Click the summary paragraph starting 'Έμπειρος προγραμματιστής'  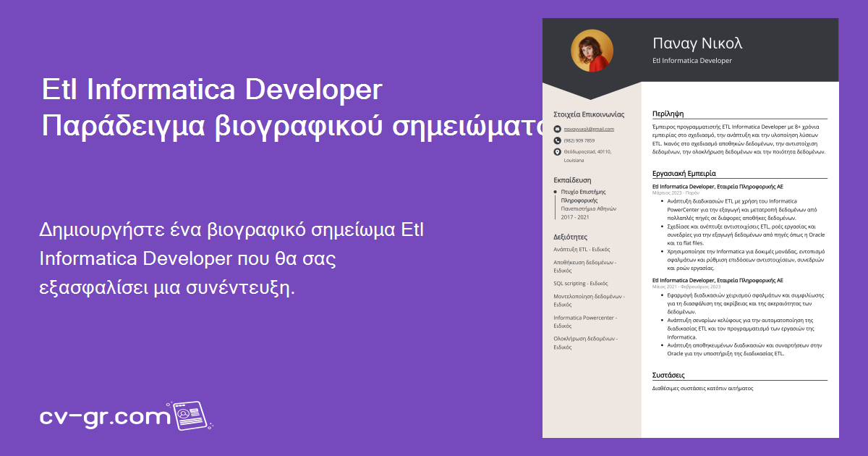[x=739, y=139]
